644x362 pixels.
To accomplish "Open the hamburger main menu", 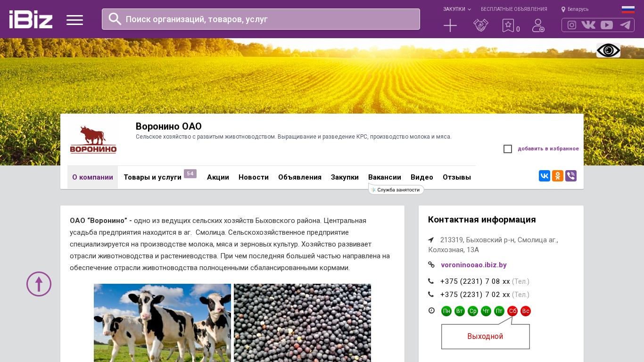I will tap(74, 20).
